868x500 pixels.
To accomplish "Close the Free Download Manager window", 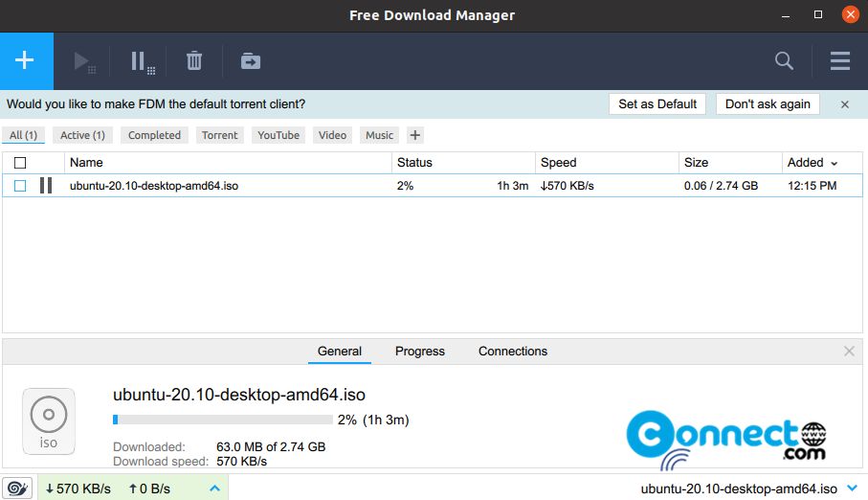I will 851,14.
